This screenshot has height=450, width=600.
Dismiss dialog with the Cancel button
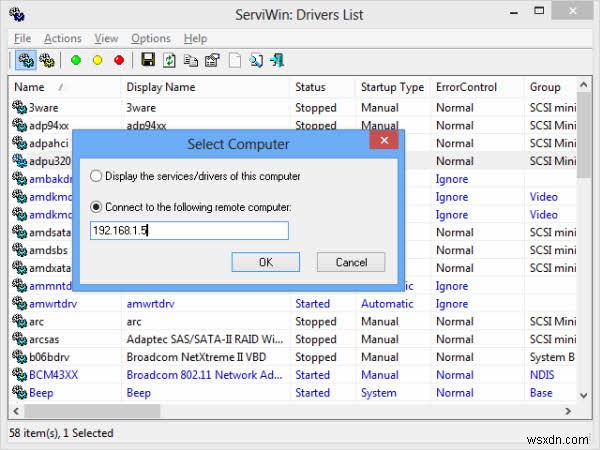[351, 262]
